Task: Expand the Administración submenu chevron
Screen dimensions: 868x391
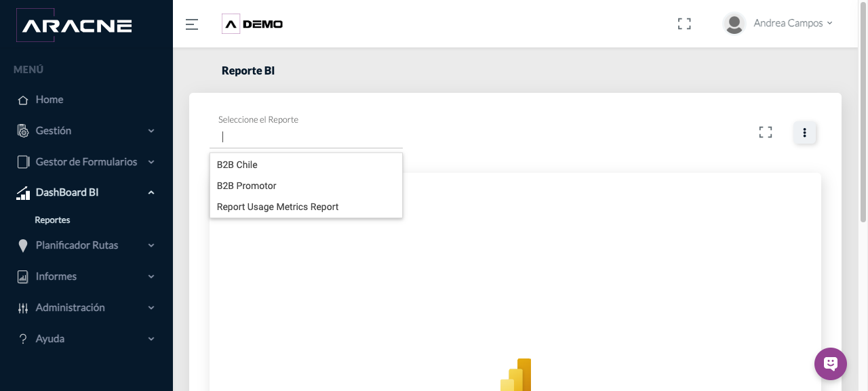Action: [x=151, y=308]
